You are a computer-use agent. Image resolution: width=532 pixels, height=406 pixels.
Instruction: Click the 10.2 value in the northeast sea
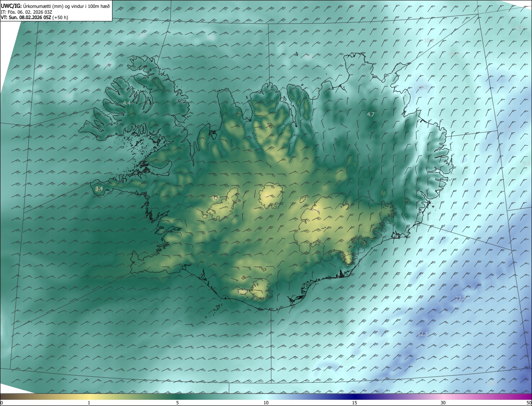coord(429,40)
